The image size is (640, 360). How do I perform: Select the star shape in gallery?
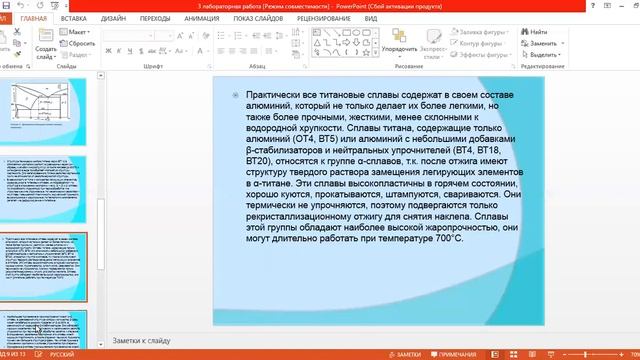366,52
